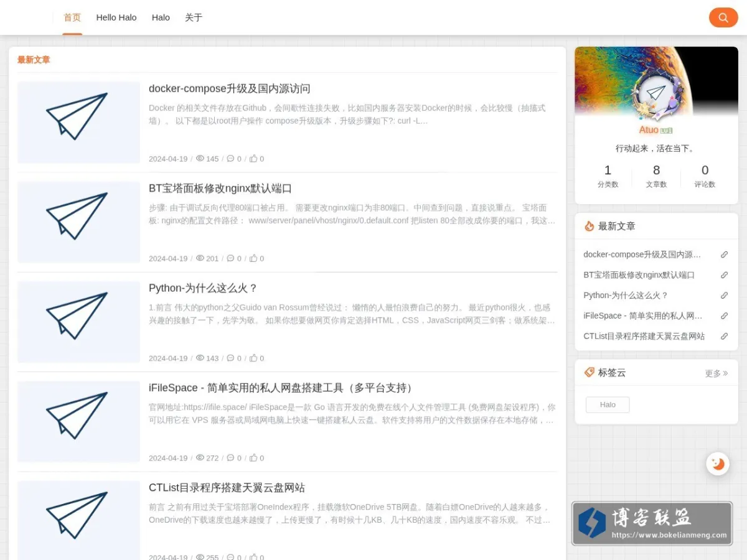Open the Hello Halo menu item

tap(116, 17)
